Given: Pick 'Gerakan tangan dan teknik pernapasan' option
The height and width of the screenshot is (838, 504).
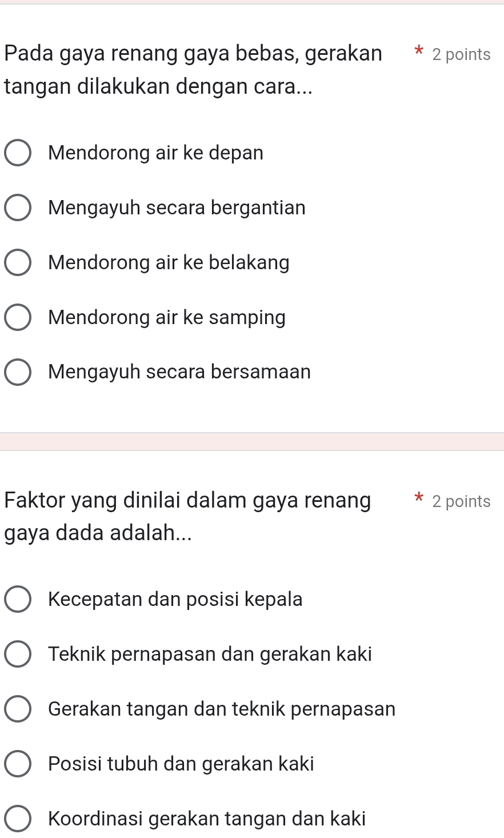Looking at the screenshot, I should click(18, 709).
